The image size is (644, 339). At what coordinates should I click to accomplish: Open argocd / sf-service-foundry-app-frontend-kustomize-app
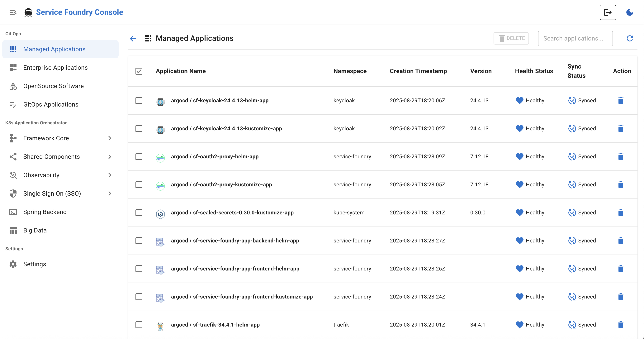[x=242, y=297]
